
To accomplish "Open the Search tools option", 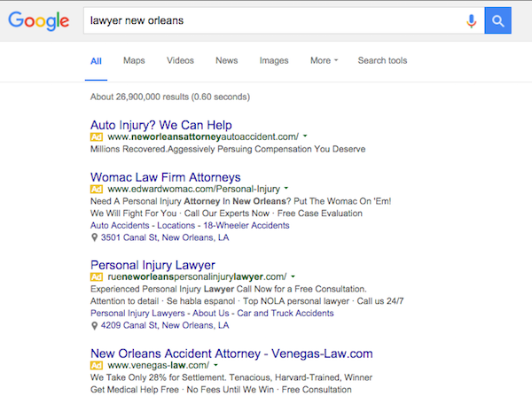I will pyautogui.click(x=382, y=61).
